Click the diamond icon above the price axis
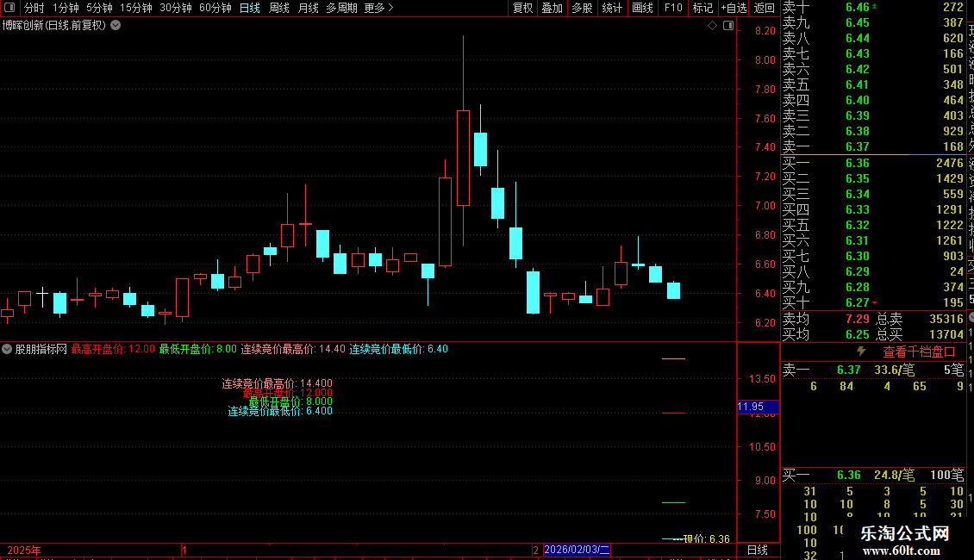This screenshot has width=974, height=560. coord(713,26)
